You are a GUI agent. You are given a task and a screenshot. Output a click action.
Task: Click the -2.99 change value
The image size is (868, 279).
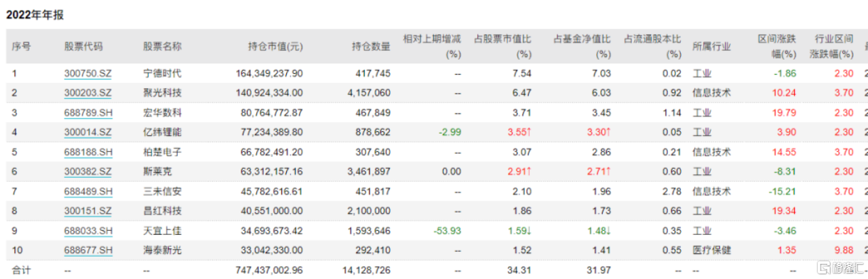pos(450,132)
